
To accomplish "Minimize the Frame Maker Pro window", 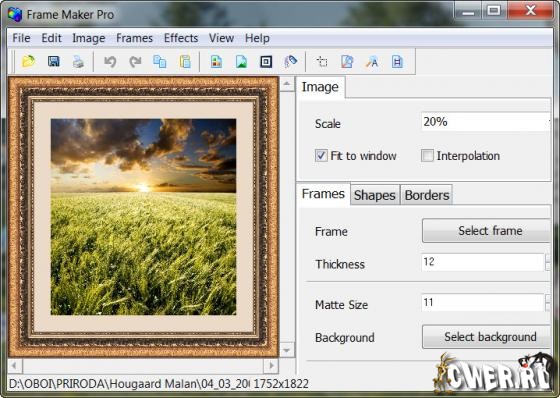I will (468, 10).
